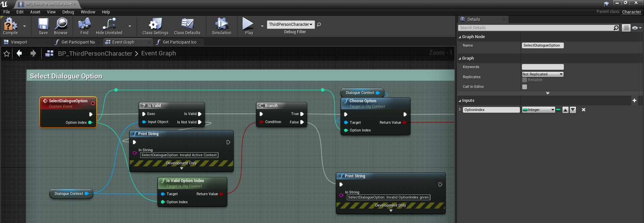This screenshot has width=644, height=223.
Task: Expand Print String Invalid Active Context node
Action: coord(181,168)
